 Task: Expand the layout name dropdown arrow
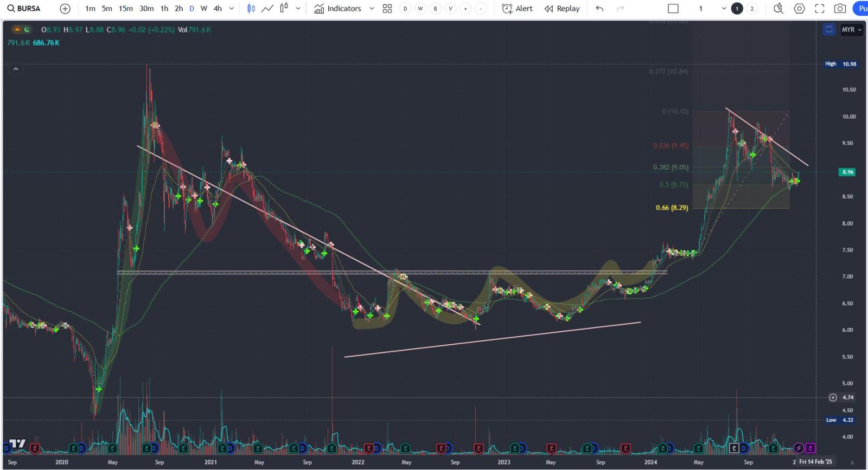coord(724,9)
